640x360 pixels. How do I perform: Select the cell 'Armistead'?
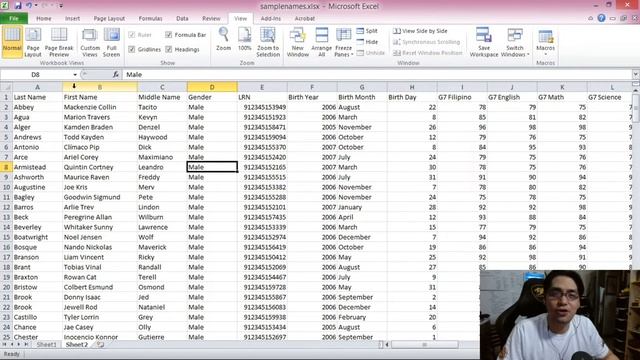[37, 167]
